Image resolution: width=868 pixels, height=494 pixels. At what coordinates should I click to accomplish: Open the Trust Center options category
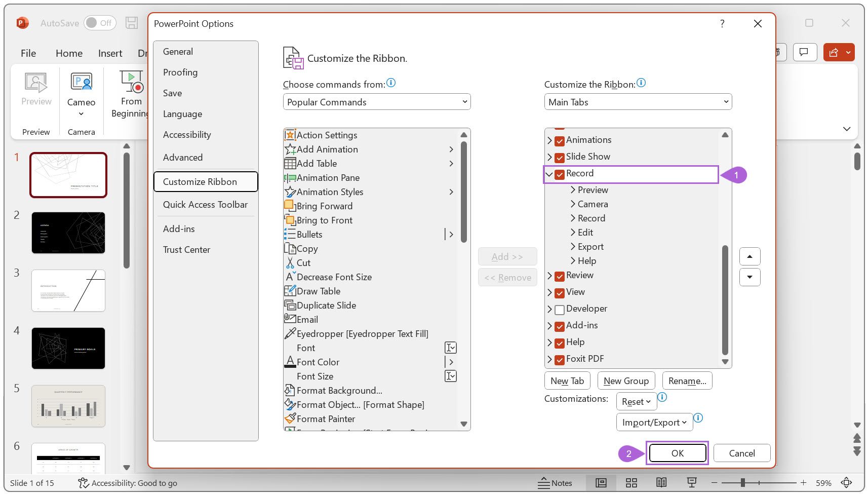[186, 250]
